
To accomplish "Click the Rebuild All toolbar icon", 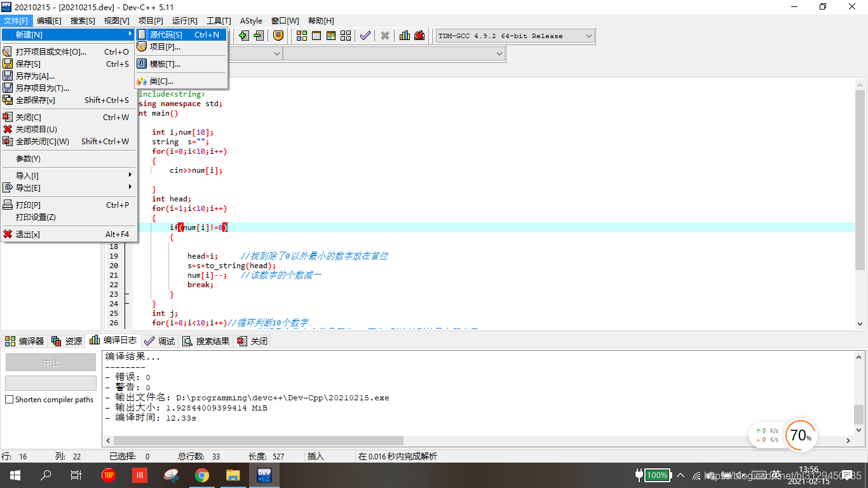I will pyautogui.click(x=346, y=36).
